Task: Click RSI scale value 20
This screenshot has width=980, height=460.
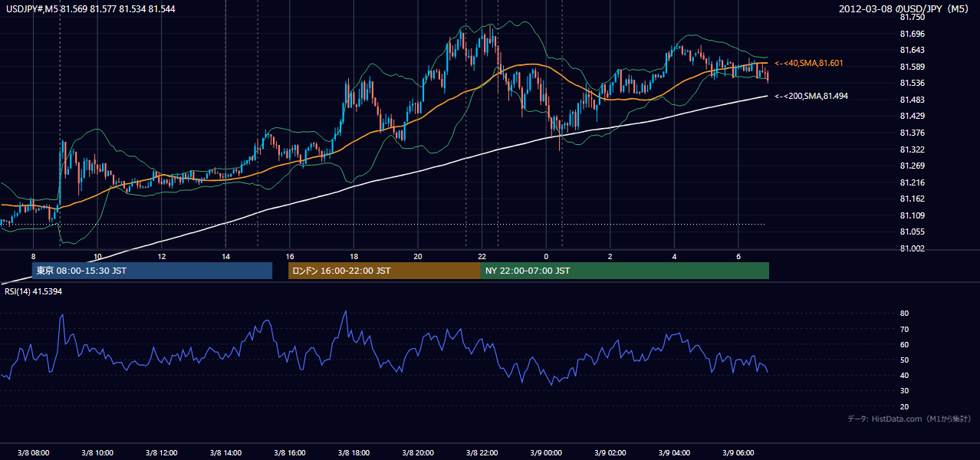Action: [x=905, y=406]
